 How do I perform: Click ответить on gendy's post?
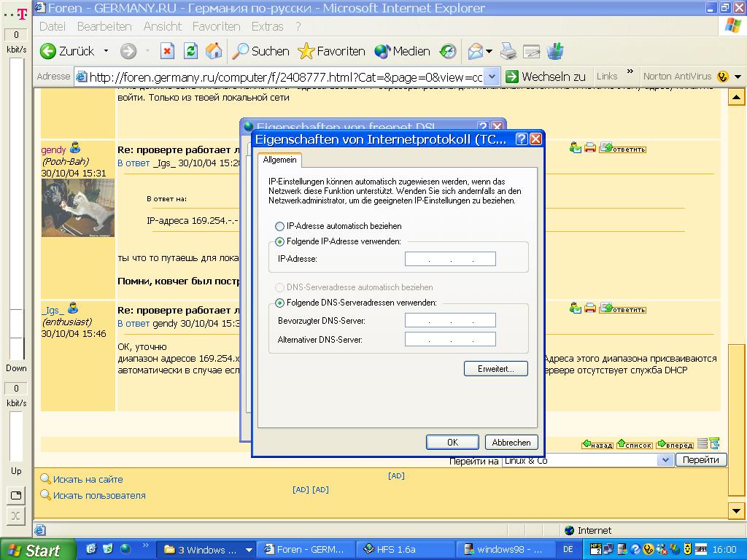(623, 148)
